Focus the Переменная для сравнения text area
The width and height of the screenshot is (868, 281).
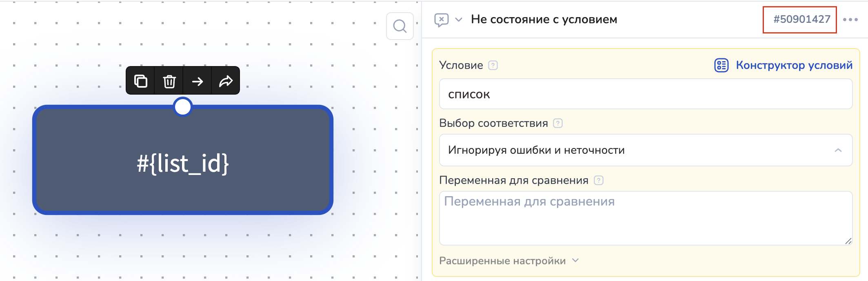tap(646, 218)
